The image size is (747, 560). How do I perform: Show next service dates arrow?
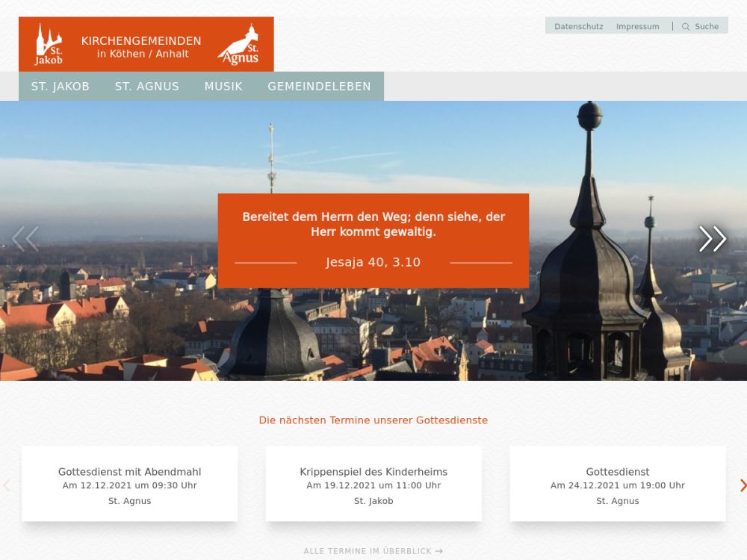[x=742, y=485]
